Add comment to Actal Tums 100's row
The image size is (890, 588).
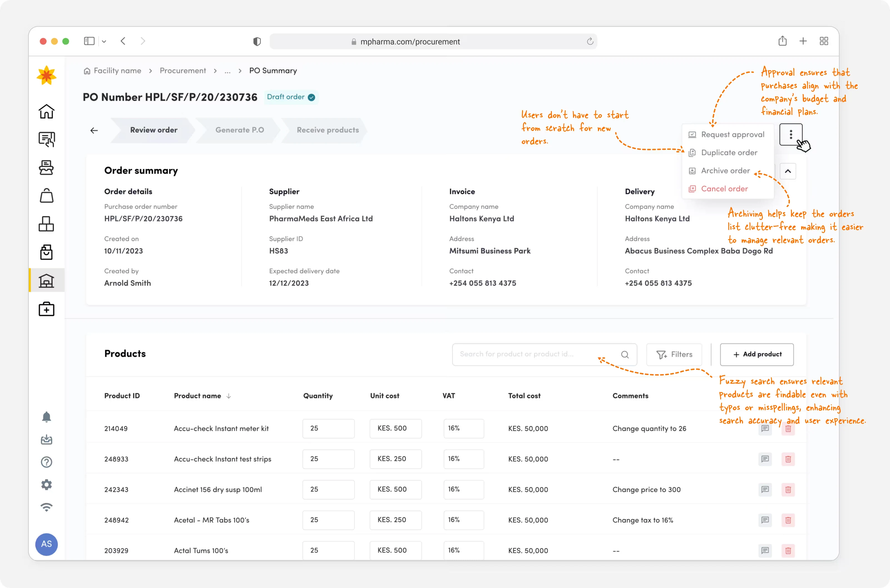click(x=765, y=550)
